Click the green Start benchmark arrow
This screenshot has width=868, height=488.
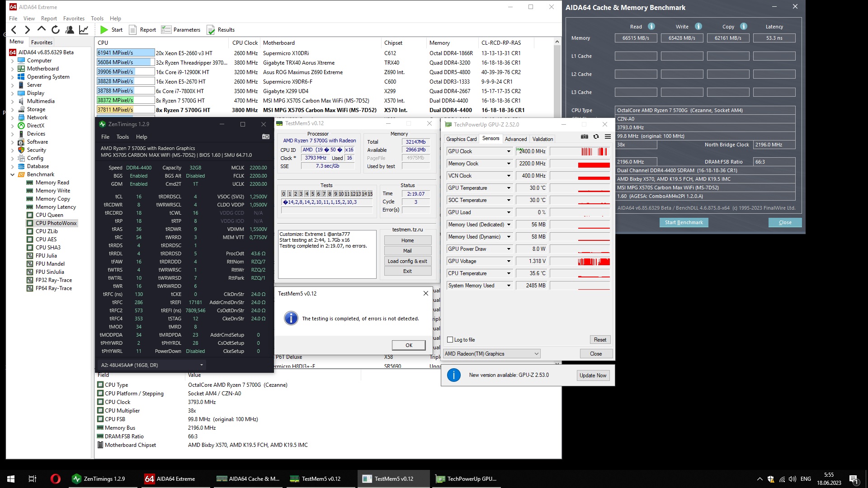[104, 30]
